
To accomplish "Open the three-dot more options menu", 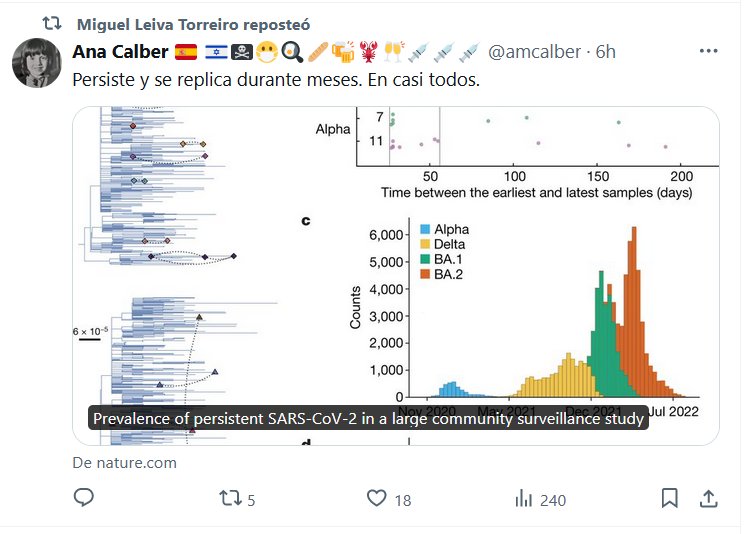I will click(x=708, y=52).
